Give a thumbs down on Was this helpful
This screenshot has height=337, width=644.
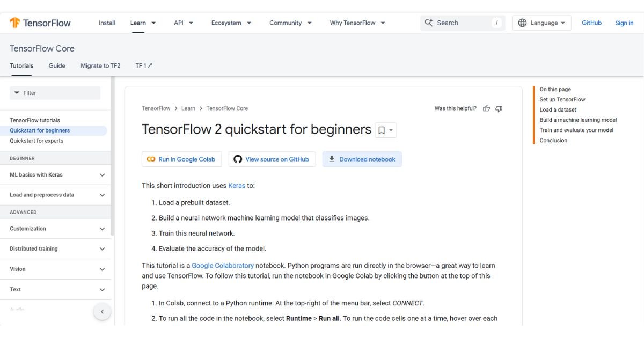click(x=499, y=108)
